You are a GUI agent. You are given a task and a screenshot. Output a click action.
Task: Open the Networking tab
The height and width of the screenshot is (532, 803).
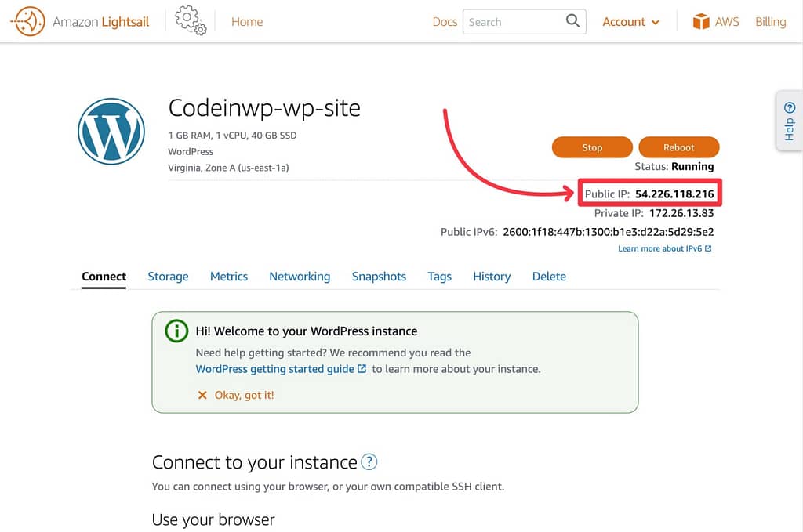tap(300, 277)
